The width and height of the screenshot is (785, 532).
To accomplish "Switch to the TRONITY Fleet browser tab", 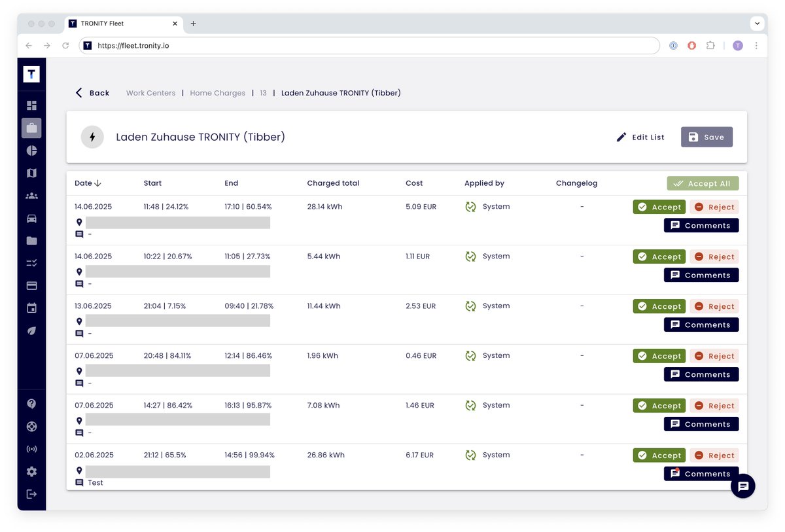I will coord(124,24).
